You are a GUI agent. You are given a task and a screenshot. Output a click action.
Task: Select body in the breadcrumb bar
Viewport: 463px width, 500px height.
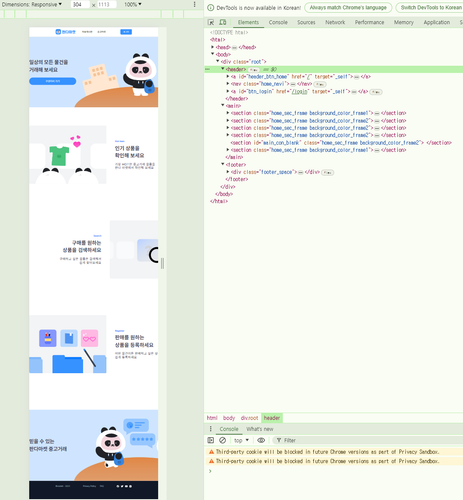(229, 418)
